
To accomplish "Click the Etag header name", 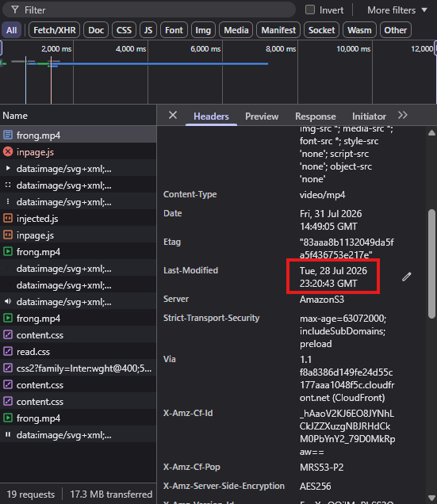I will click(172, 242).
